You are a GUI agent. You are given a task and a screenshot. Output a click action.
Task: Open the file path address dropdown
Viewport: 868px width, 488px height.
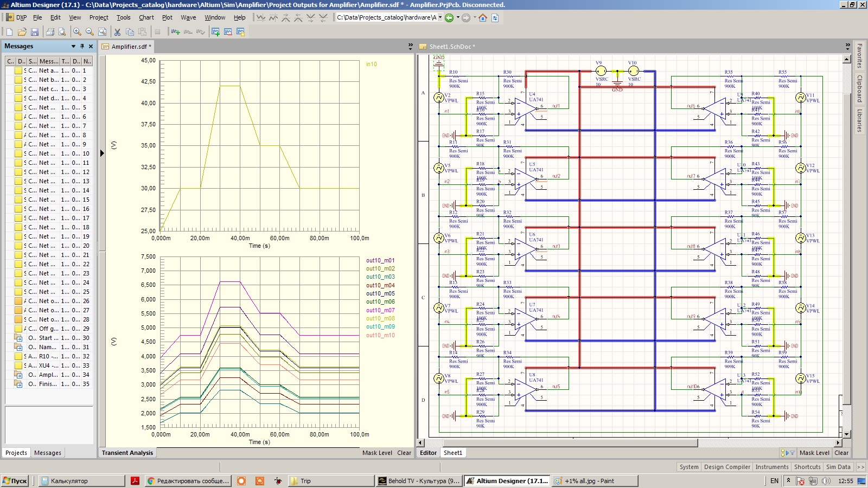click(440, 17)
